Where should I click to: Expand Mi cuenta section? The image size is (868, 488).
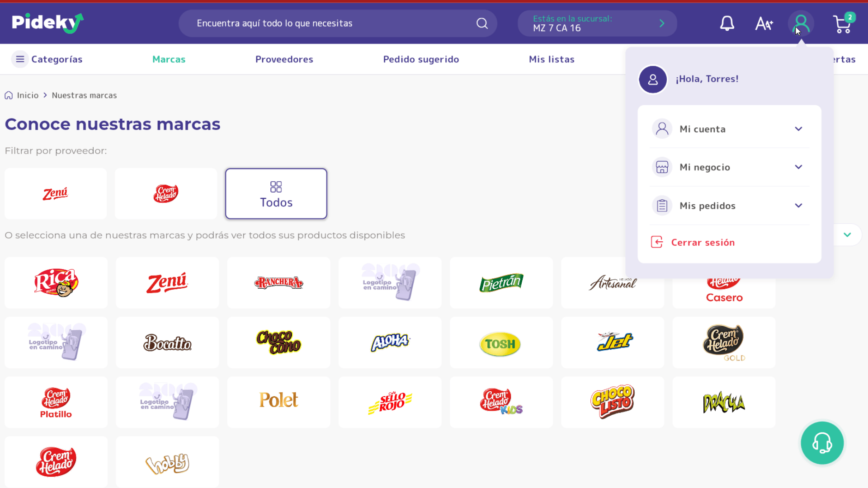729,129
